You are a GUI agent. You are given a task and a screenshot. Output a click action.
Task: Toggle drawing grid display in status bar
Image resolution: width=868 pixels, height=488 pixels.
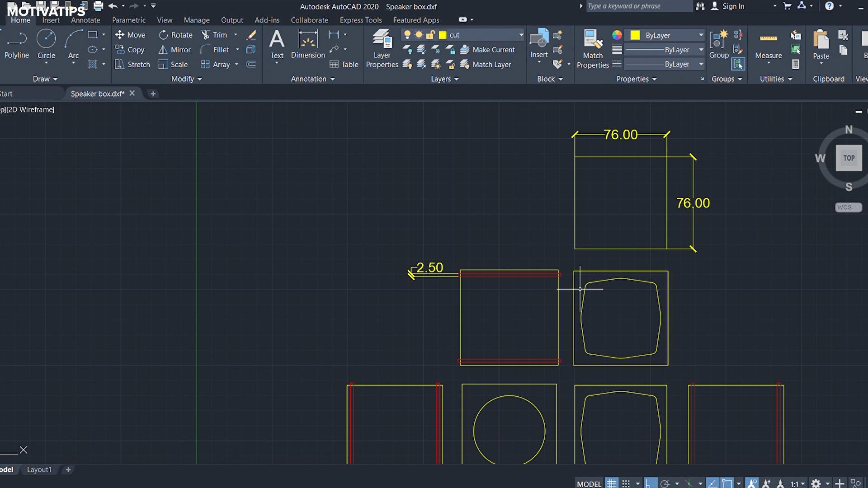(x=611, y=483)
